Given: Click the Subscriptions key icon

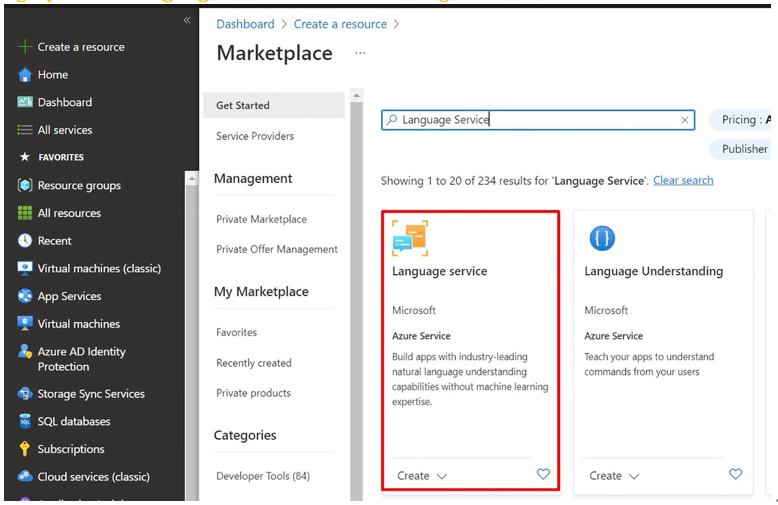Looking at the screenshot, I should (x=24, y=449).
